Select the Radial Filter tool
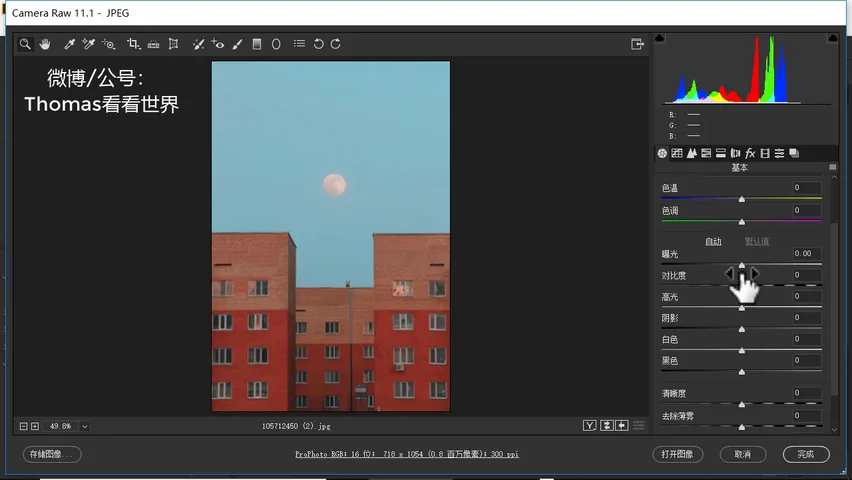Viewport: 852px width, 480px height. [276, 44]
